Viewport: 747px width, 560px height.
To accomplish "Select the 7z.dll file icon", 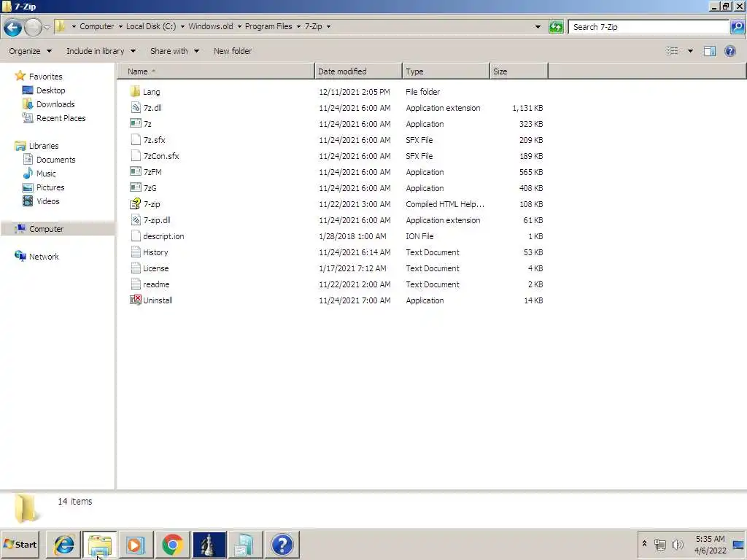I will [x=136, y=108].
